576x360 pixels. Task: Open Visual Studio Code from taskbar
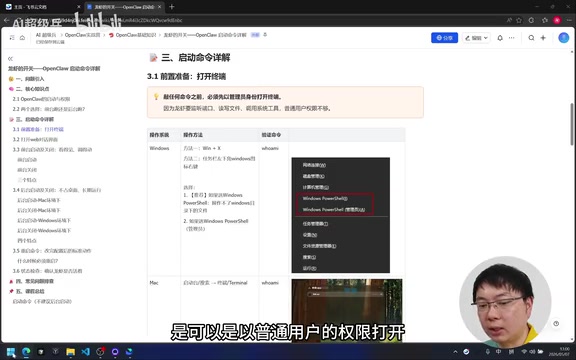point(85,352)
